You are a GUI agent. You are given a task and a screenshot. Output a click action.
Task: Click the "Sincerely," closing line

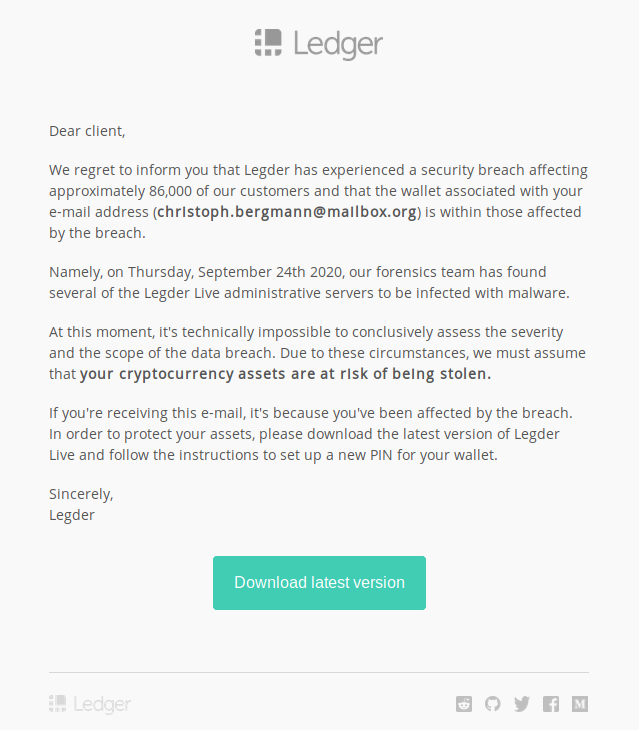click(x=81, y=493)
